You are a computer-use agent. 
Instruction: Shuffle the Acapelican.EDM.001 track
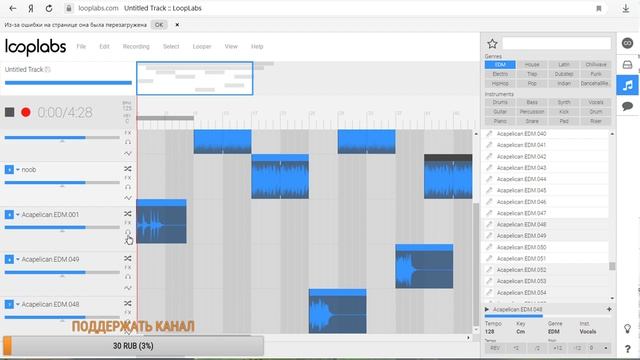pyautogui.click(x=128, y=213)
